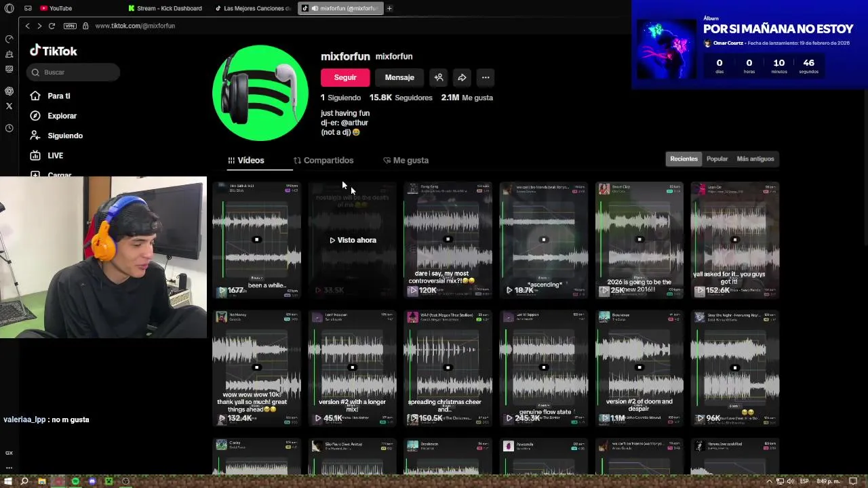Image resolution: width=868 pixels, height=488 pixels.
Task: Switch to the YouTube tab
Action: click(x=56, y=8)
